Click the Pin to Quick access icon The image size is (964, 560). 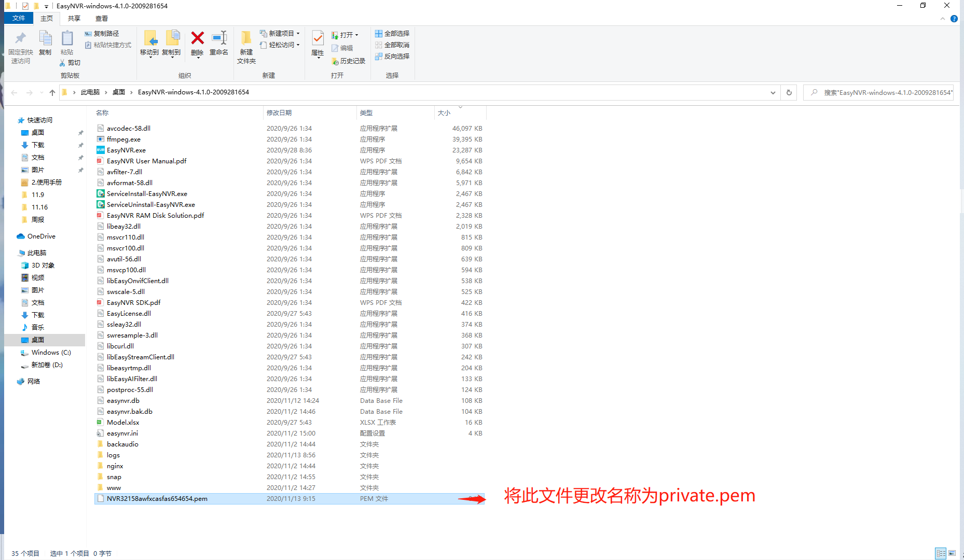[x=20, y=38]
